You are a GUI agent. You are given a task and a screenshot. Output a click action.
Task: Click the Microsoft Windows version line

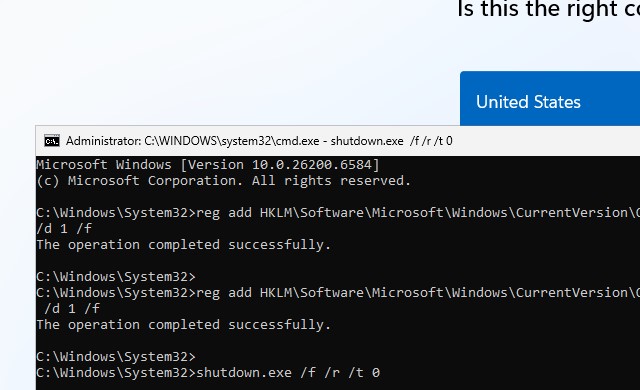click(x=208, y=165)
